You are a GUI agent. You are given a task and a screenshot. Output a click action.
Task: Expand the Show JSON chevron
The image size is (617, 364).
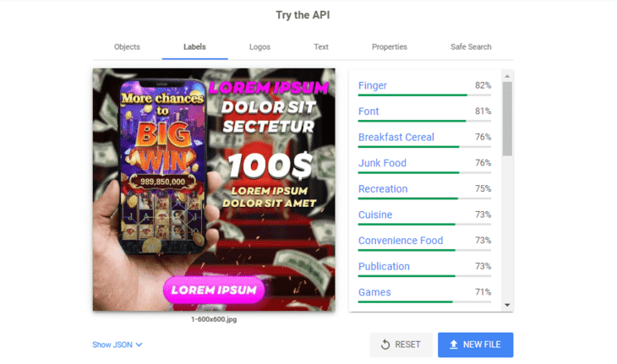(139, 345)
